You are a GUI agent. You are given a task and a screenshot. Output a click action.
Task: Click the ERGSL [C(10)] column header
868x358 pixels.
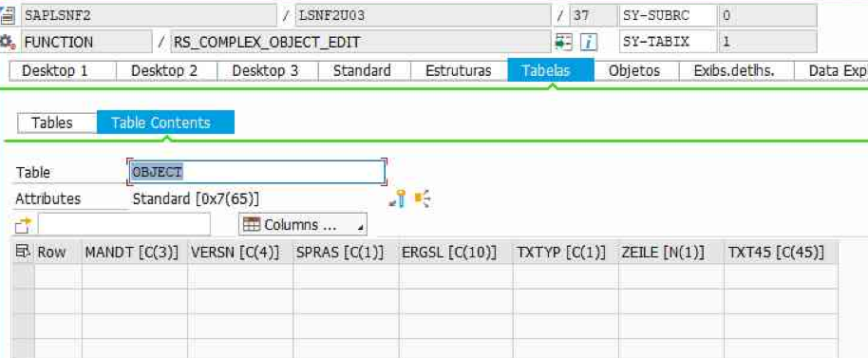point(456,253)
